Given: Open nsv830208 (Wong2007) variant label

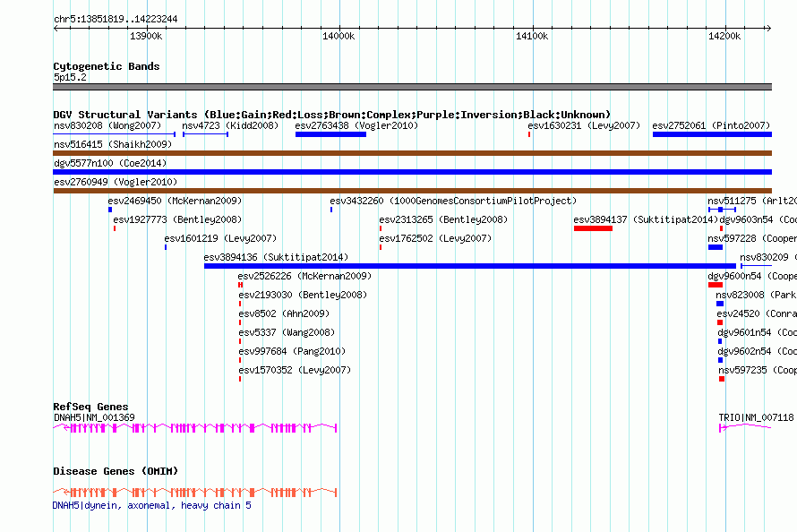Looking at the screenshot, I should pyautogui.click(x=107, y=125).
